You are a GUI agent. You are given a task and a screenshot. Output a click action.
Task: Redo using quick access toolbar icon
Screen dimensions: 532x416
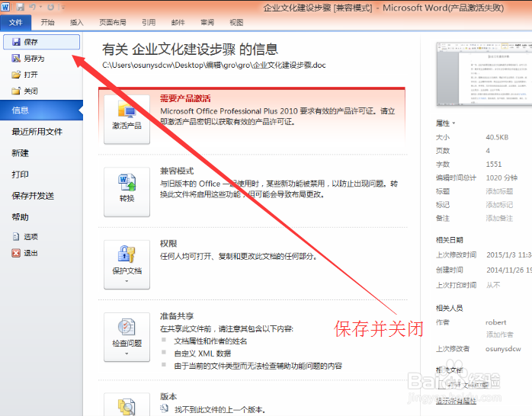(x=51, y=7)
